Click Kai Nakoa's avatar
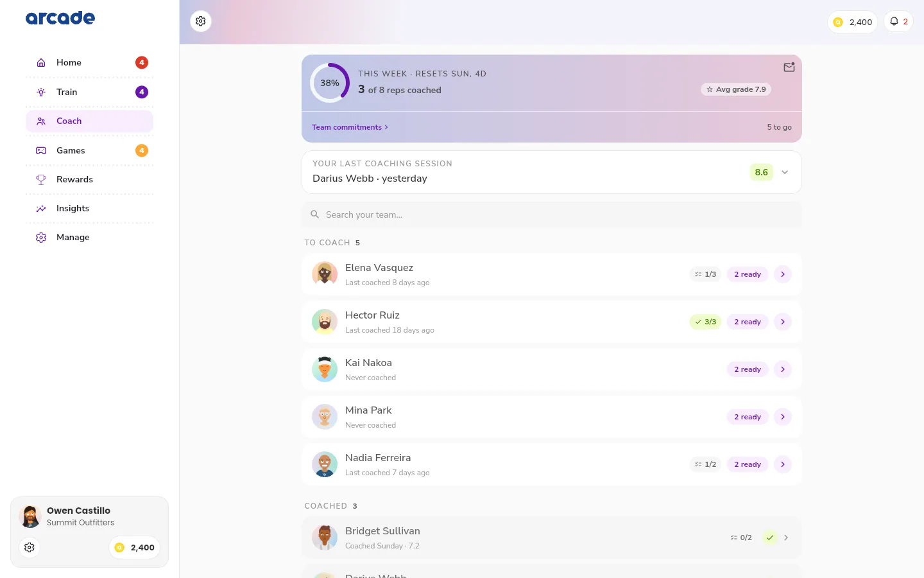The height and width of the screenshot is (578, 924). [325, 369]
